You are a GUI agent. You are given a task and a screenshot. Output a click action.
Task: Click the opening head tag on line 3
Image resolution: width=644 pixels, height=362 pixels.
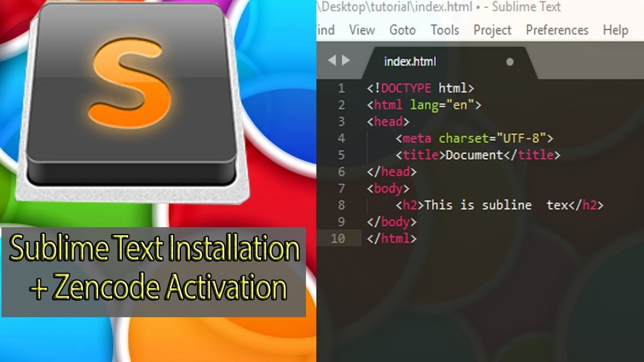click(x=388, y=122)
